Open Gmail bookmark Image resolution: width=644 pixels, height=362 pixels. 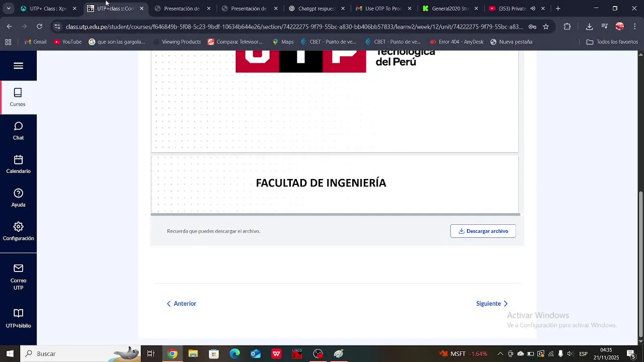(x=35, y=42)
